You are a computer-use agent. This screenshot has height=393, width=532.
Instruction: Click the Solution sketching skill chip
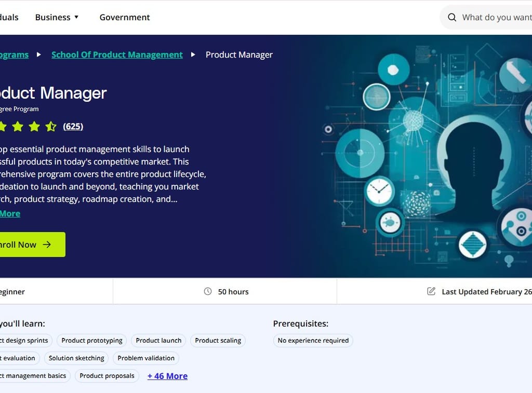pos(76,358)
